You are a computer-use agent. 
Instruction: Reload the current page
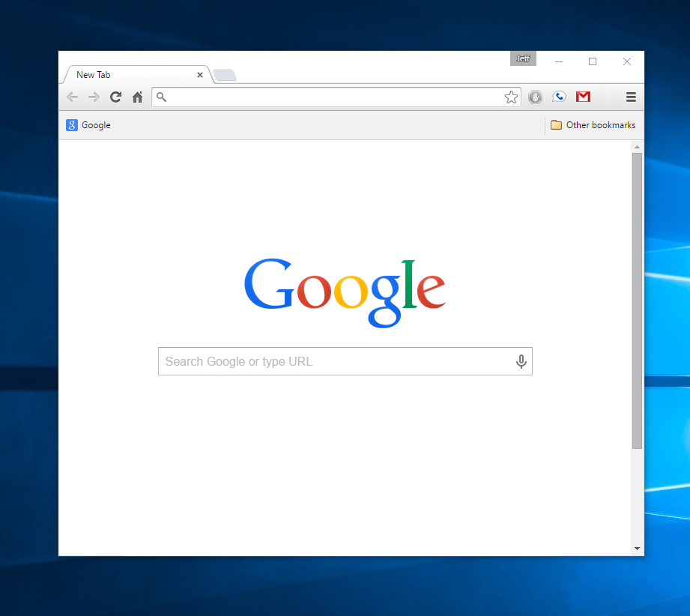click(115, 97)
